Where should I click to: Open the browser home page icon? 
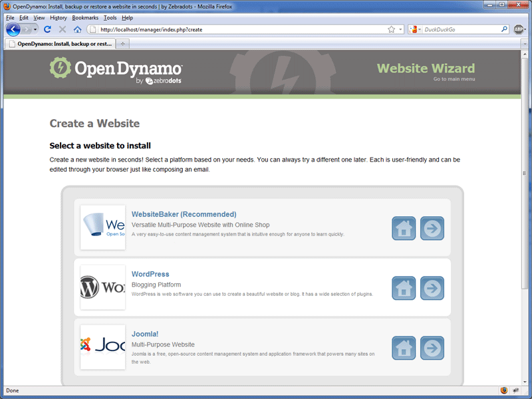coord(76,29)
